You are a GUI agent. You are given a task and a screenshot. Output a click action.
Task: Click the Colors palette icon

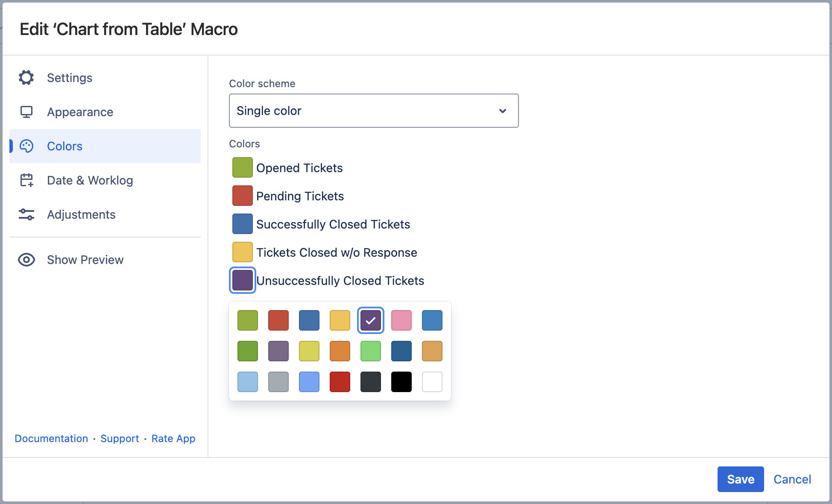click(x=26, y=146)
